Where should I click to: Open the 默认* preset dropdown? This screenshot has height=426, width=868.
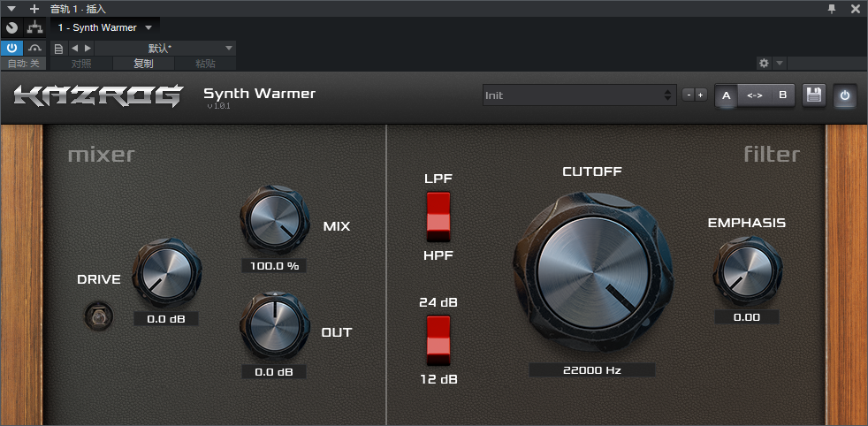point(165,49)
